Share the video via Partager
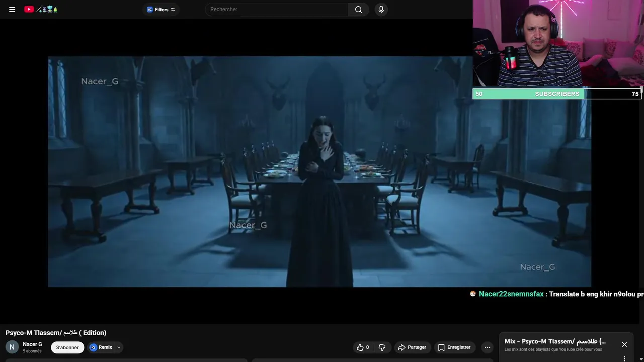Viewport: 644px width, 362px height. point(412,347)
